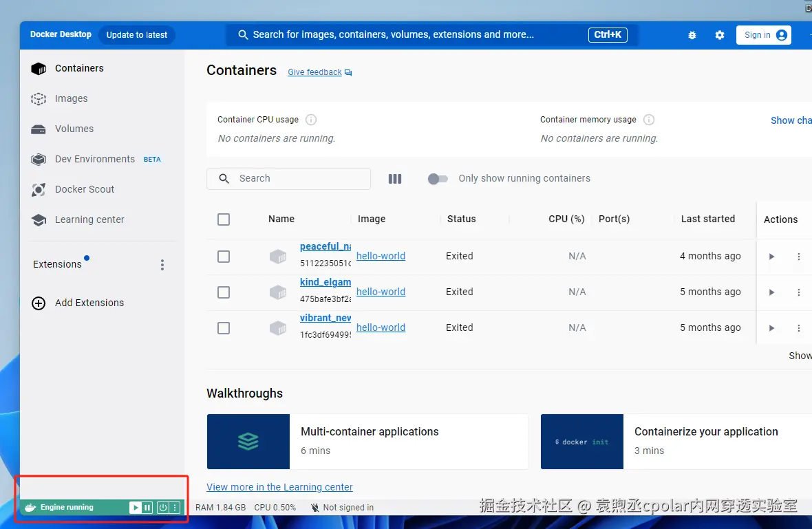Open the kind_elgam container name link

325,282
